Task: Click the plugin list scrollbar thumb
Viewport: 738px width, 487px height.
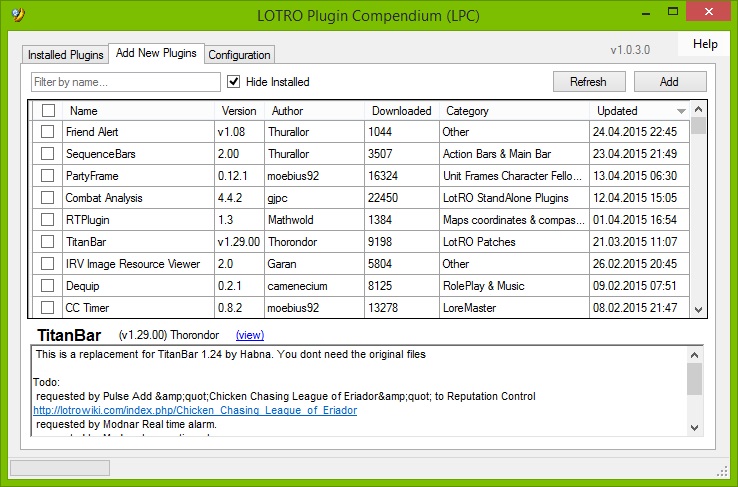Action: click(698, 126)
